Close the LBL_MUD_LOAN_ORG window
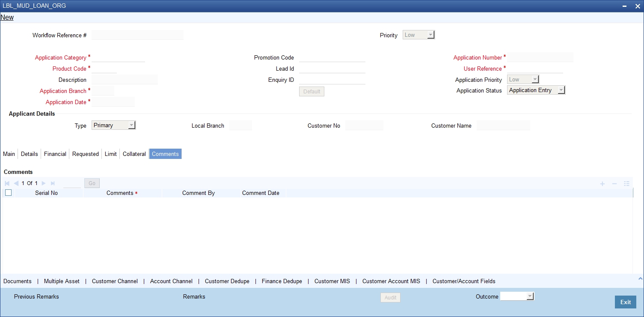The image size is (644, 317). pyautogui.click(x=637, y=6)
